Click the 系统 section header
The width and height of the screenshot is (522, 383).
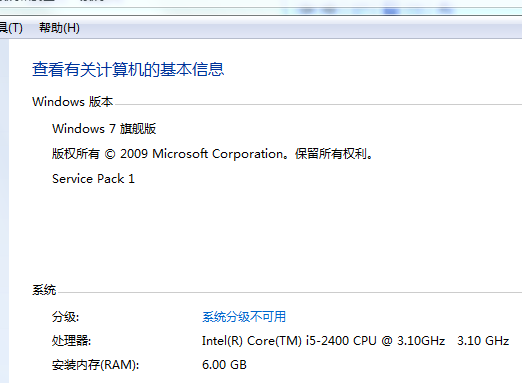click(44, 290)
